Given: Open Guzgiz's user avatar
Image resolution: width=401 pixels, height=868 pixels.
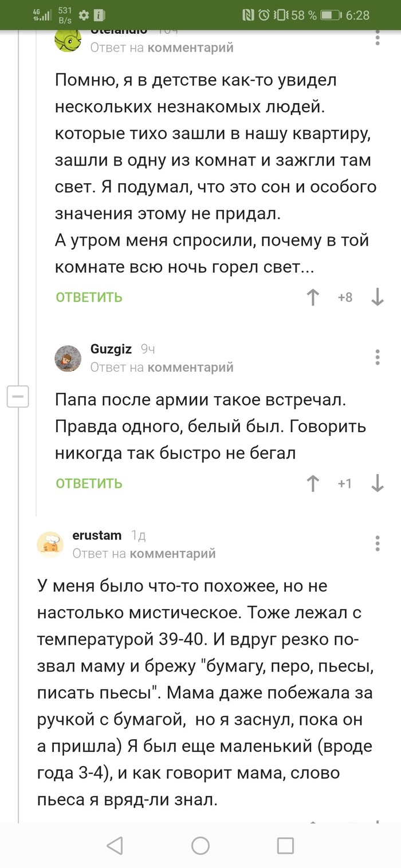Looking at the screenshot, I should pyautogui.click(x=68, y=358).
